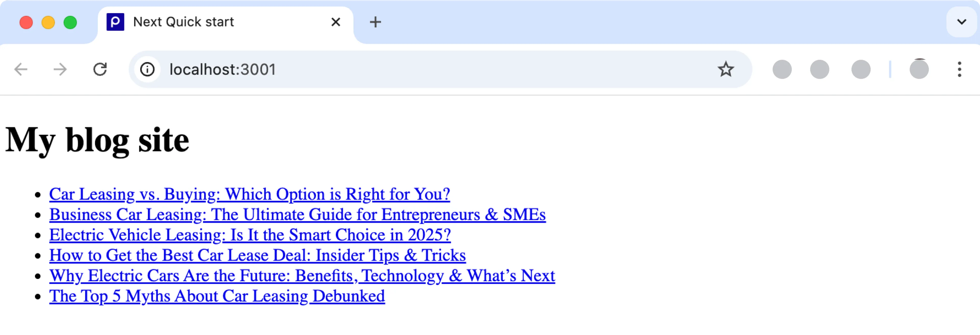Image resolution: width=980 pixels, height=335 pixels.
Task: Click the green fullscreen traffic light
Action: [70, 23]
